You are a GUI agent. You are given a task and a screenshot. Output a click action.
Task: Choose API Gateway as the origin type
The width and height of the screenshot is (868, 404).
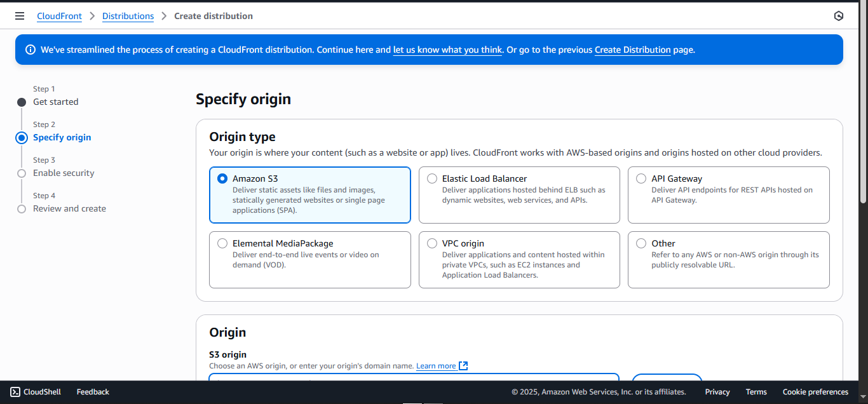point(641,178)
